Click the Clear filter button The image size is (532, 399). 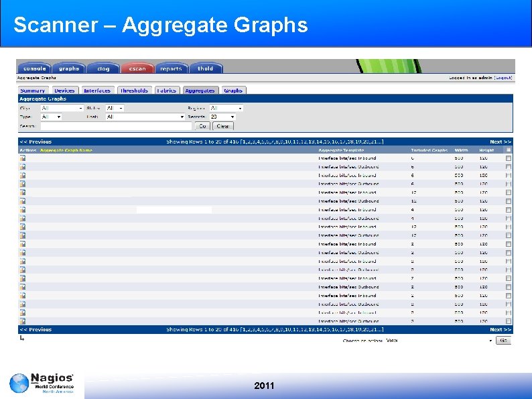(223, 126)
